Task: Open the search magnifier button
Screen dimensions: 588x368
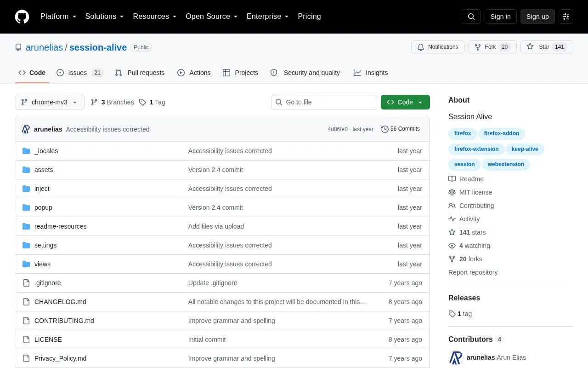Action: [x=471, y=17]
